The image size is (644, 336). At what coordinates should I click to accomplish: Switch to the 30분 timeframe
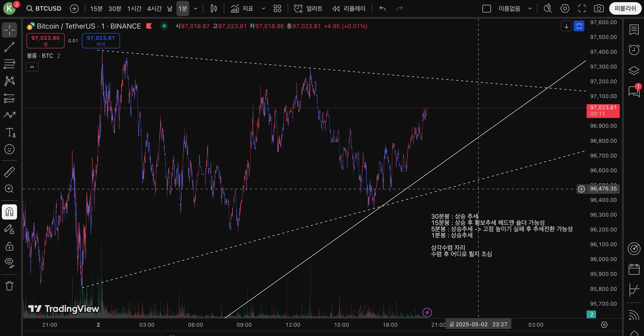pyautogui.click(x=115, y=8)
